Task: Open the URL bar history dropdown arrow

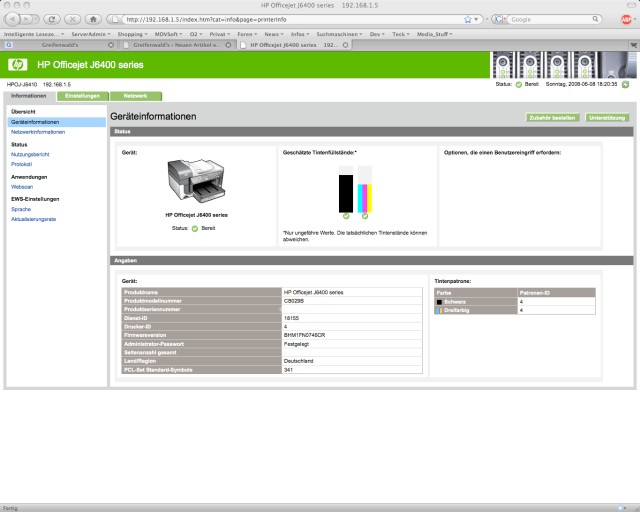Action: pyautogui.click(x=476, y=19)
